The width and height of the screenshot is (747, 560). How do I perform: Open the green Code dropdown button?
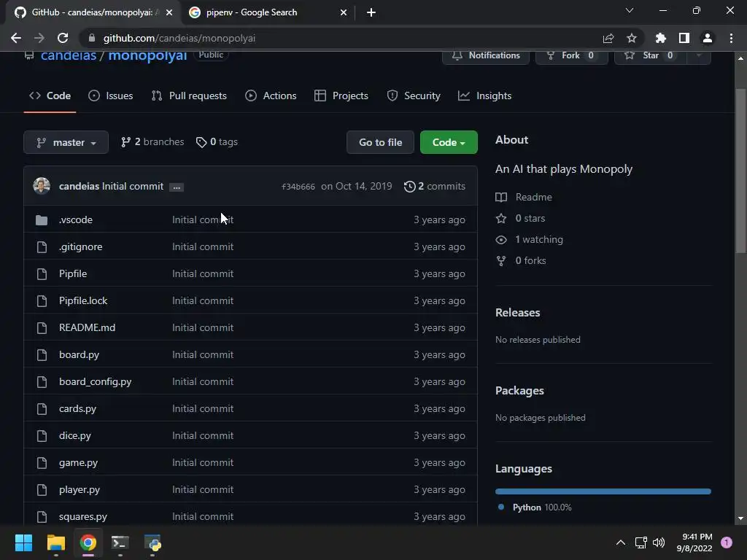pyautogui.click(x=449, y=142)
